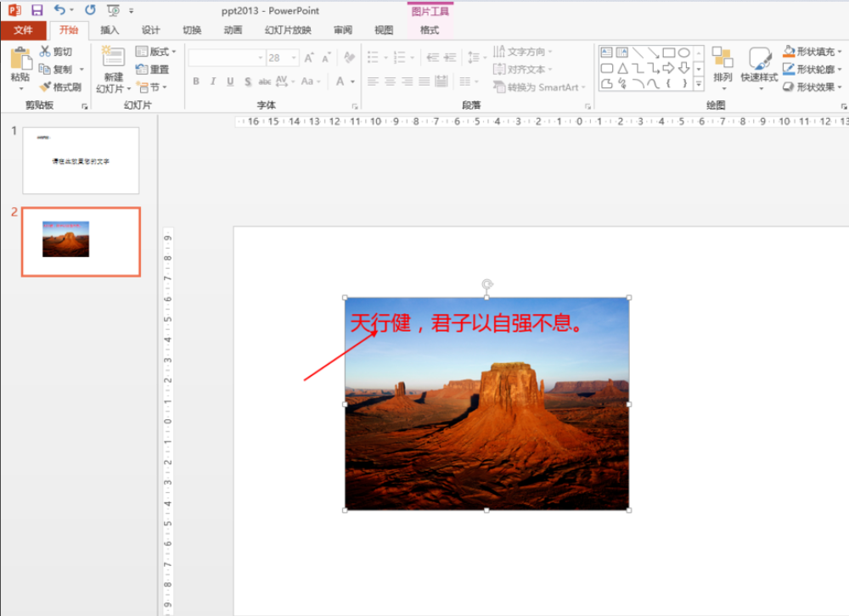The image size is (849, 616).
Task: Open the Picture Tools Format (格式) tab
Action: point(430,31)
